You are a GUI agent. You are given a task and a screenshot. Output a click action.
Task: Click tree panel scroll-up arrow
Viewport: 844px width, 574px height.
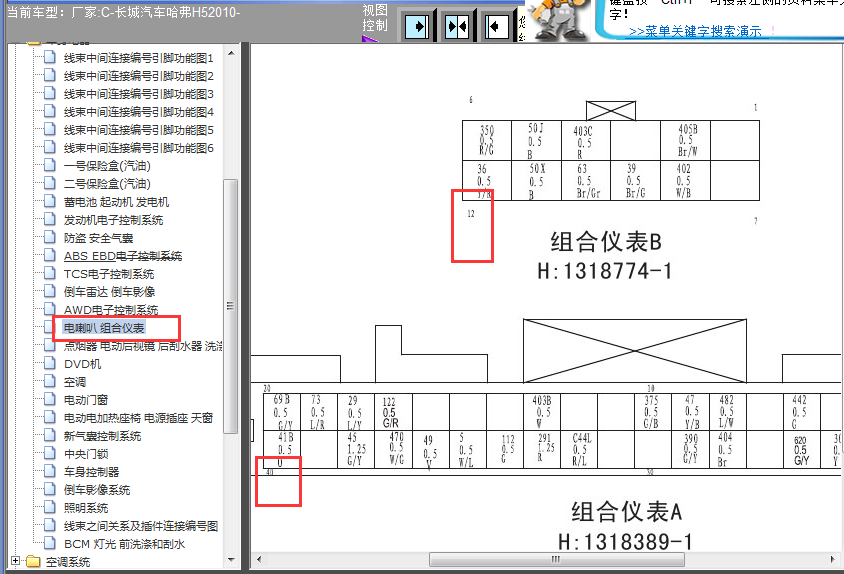(231, 53)
